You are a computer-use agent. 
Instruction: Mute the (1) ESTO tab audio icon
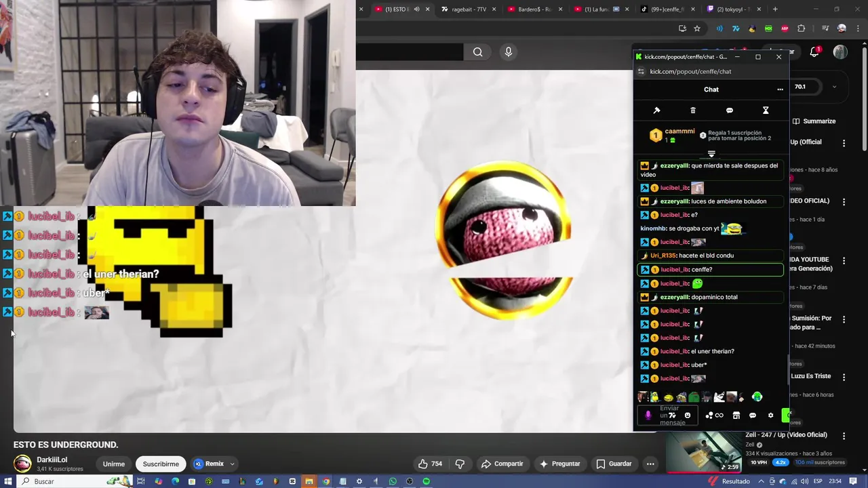click(416, 9)
